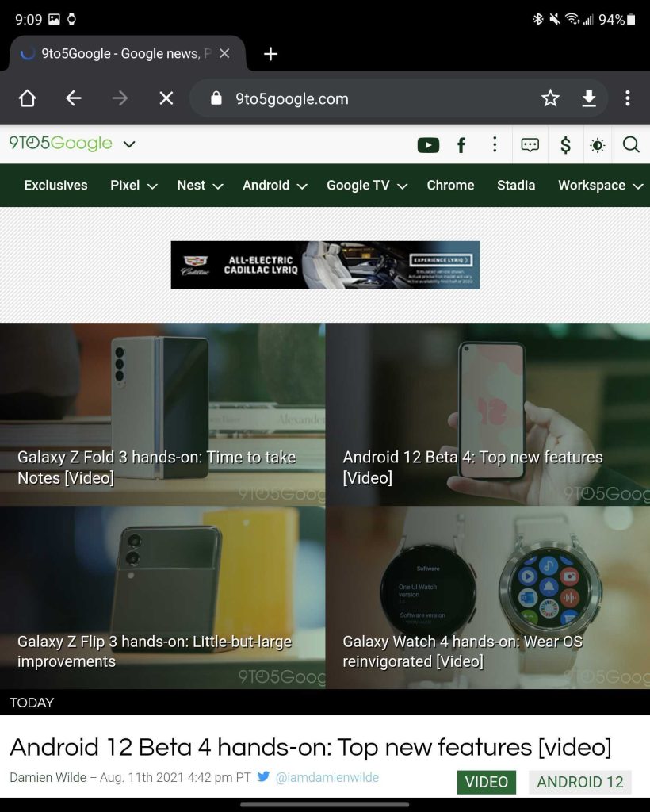Tap the download page icon

click(589, 98)
